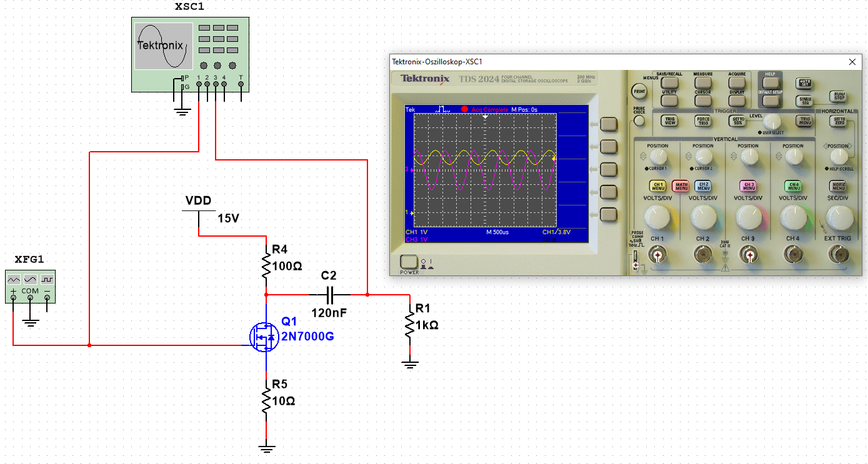Viewport: 868px width, 464px height.
Task: Open the ACQUIRE menu button
Action: click(737, 82)
